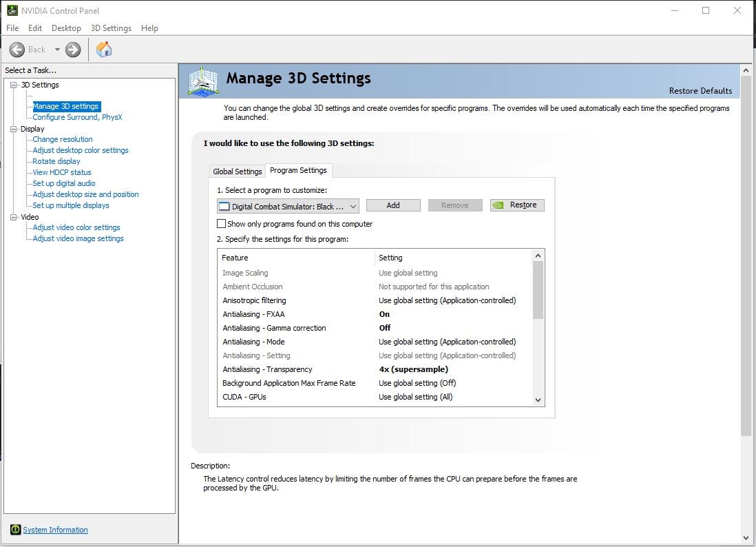The image size is (756, 547).
Task: Select the Ambient Occlusion feature row
Action: pyautogui.click(x=375, y=287)
